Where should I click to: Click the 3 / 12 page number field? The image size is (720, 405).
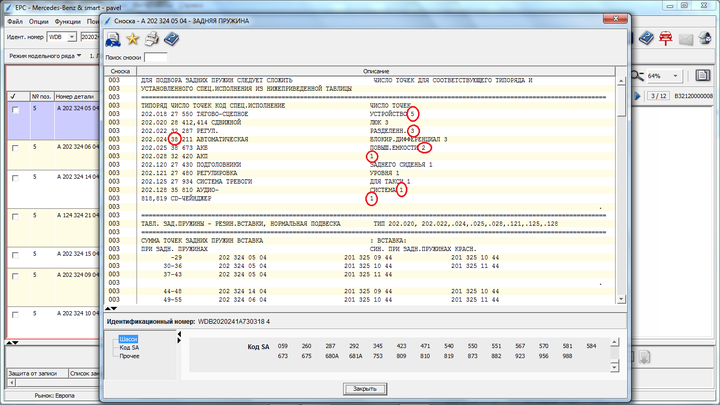click(658, 96)
